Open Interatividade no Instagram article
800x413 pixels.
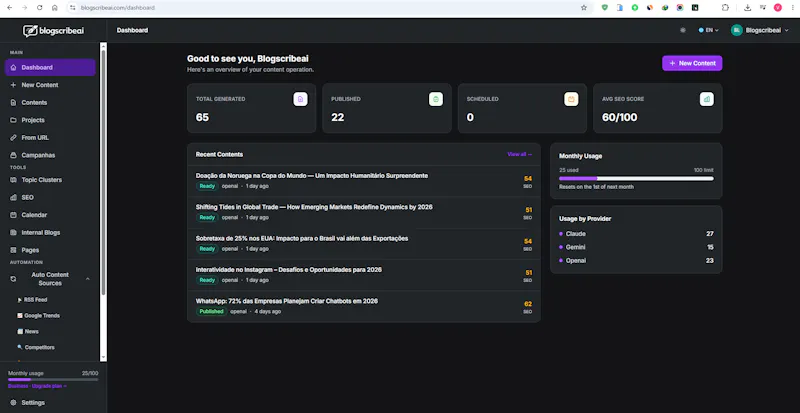click(x=289, y=270)
